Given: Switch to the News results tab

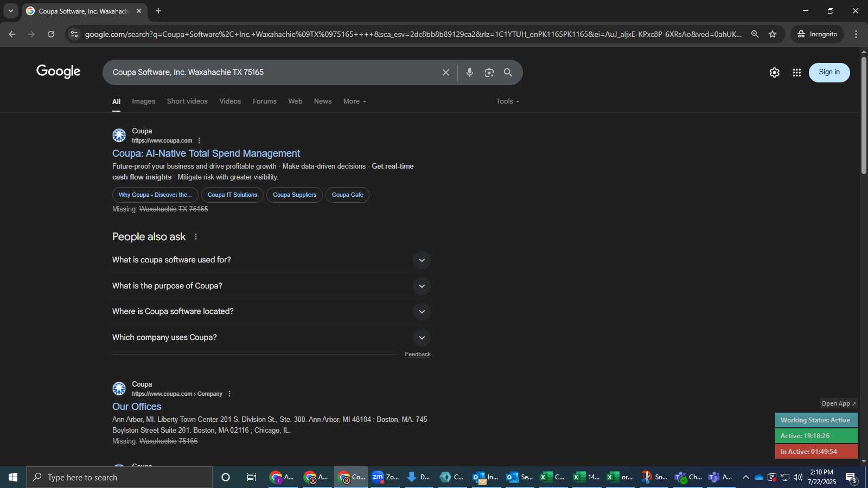Looking at the screenshot, I should (323, 101).
